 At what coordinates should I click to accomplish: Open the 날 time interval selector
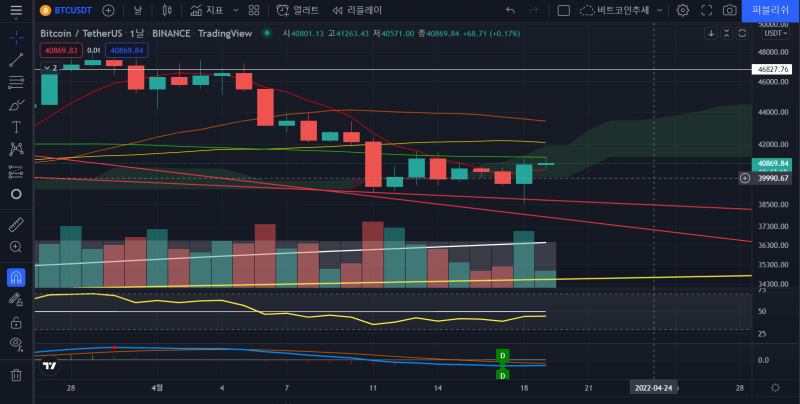138,10
